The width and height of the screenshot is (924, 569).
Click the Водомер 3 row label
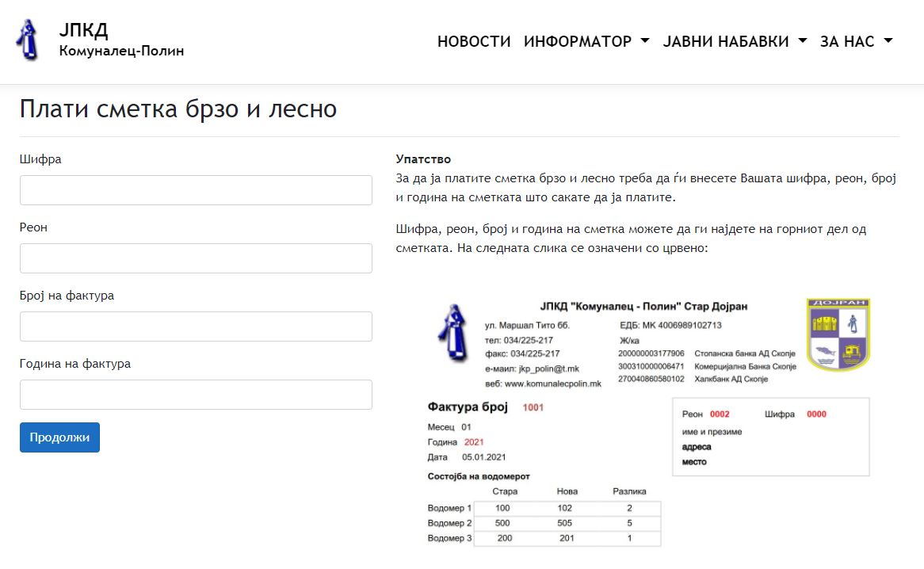point(449,538)
